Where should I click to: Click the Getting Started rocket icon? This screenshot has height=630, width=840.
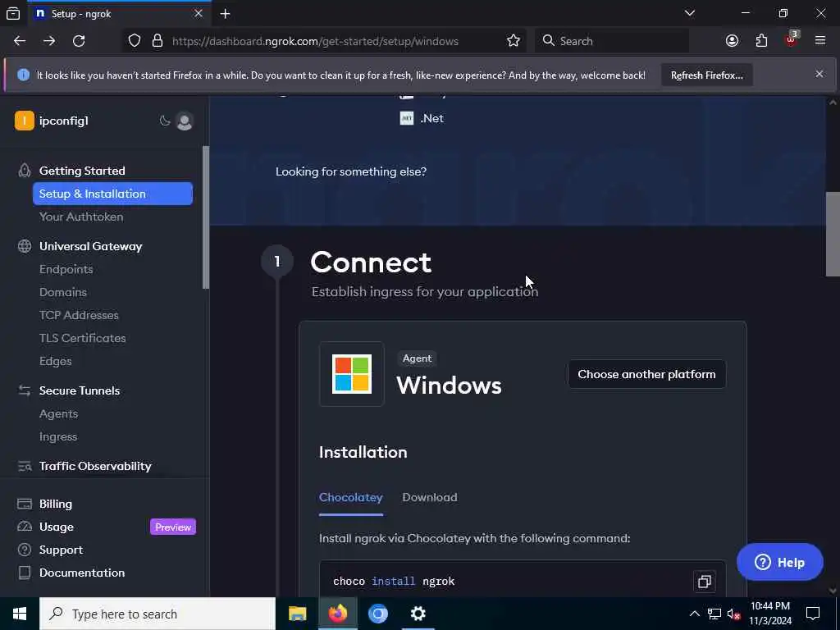pos(25,171)
